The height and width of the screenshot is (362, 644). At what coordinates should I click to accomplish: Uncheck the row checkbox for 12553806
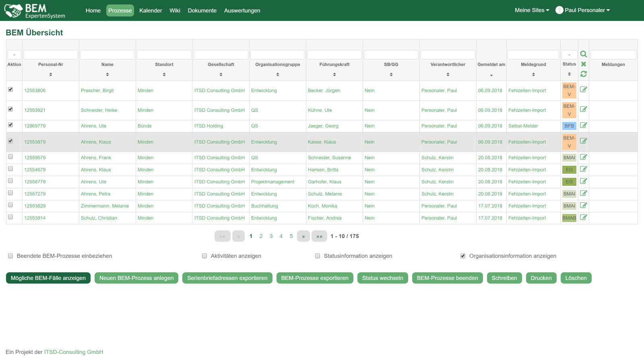(x=10, y=90)
